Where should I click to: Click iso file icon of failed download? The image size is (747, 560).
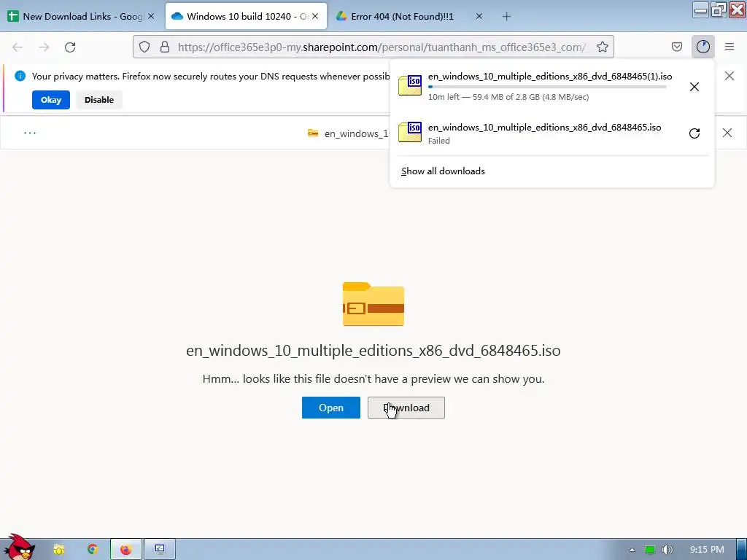(x=410, y=132)
